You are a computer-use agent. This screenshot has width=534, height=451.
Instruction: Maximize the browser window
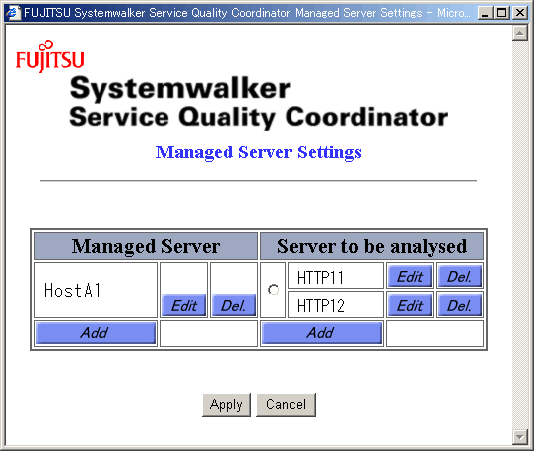coord(501,13)
